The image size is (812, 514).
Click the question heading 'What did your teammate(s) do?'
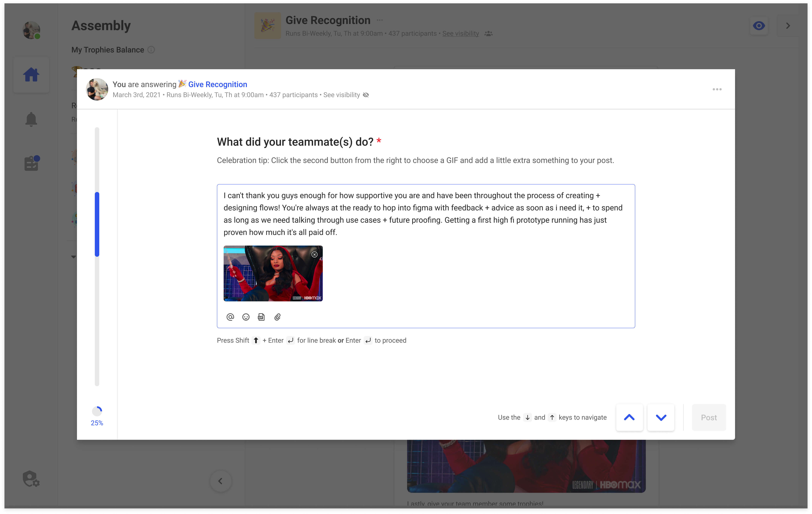click(x=295, y=142)
